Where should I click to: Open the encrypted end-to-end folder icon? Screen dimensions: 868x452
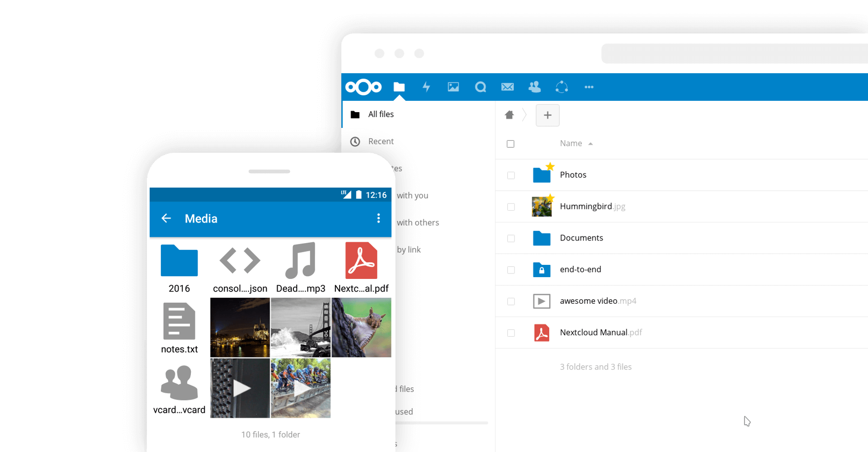(x=542, y=270)
